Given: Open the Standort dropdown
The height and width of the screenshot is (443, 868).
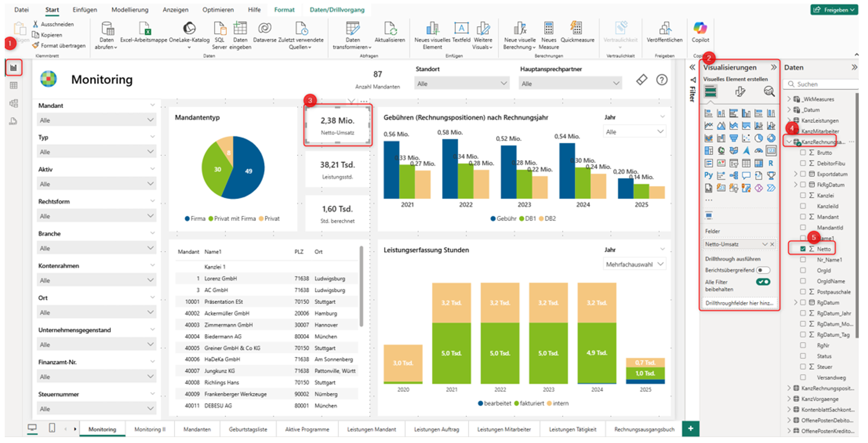Looking at the screenshot, I should point(462,84).
